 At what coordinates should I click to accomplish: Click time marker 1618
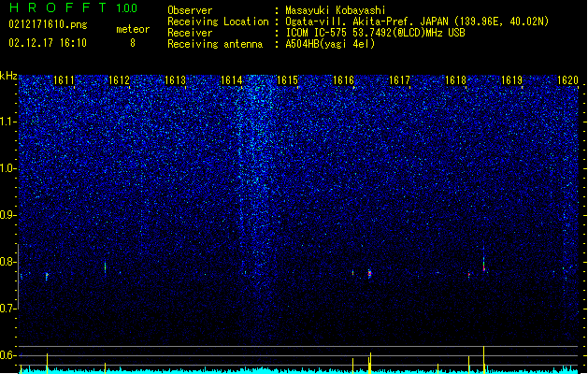point(455,80)
